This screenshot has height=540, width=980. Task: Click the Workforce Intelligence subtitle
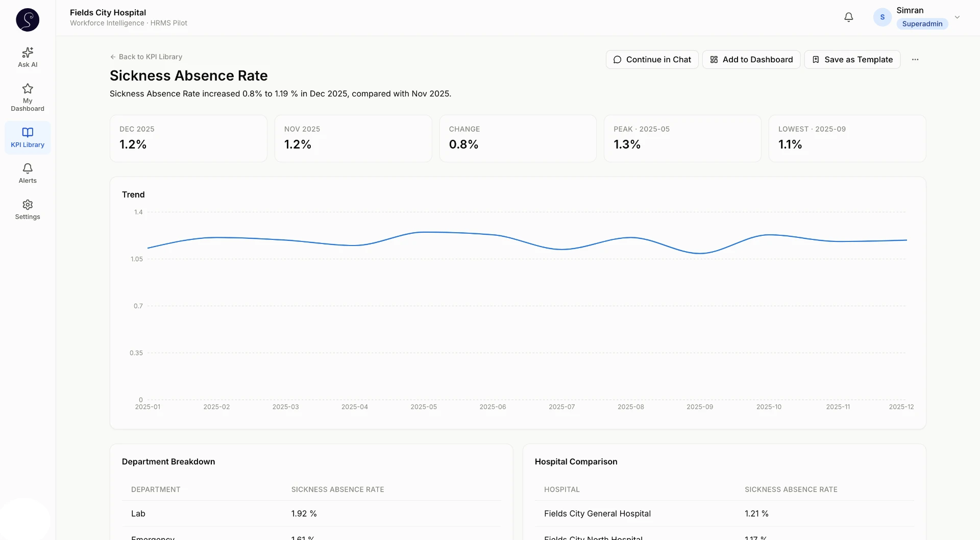(x=129, y=23)
